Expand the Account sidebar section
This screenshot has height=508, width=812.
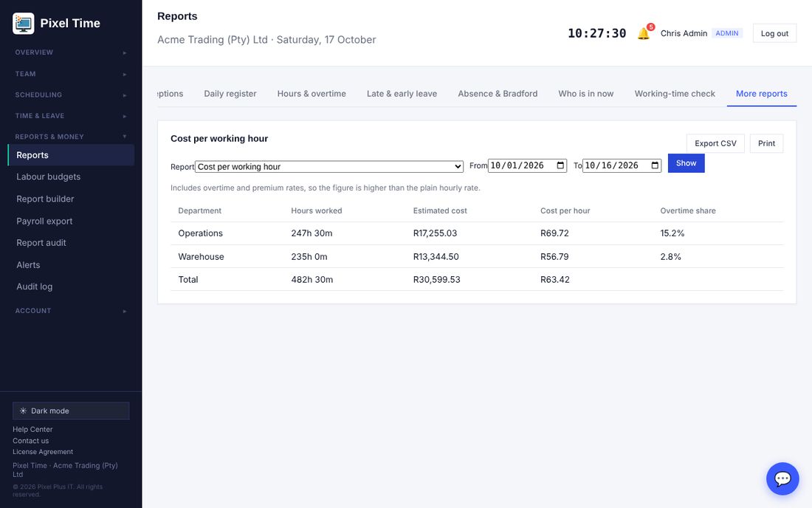pos(71,311)
